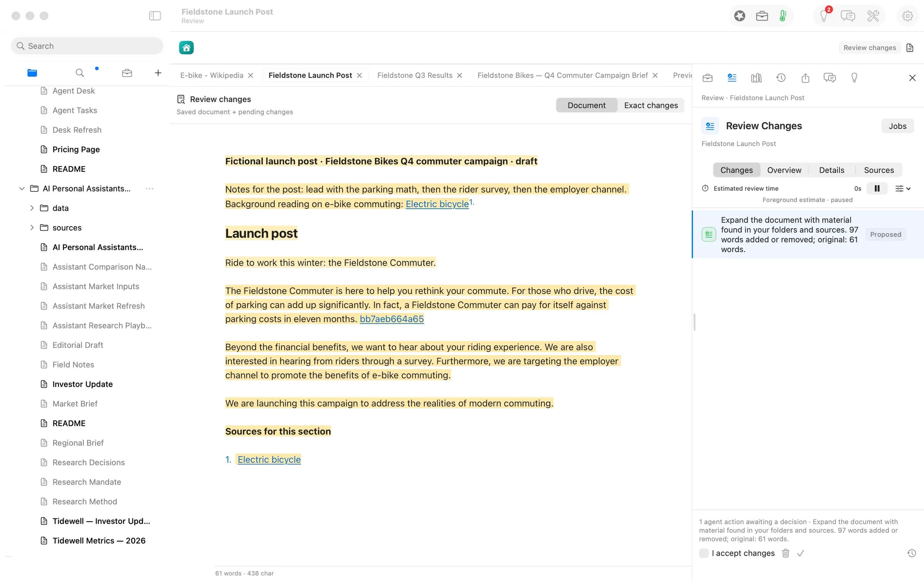Tick the I accept changes checkbox
Image resolution: width=924 pixels, height=580 pixels.
pos(704,553)
